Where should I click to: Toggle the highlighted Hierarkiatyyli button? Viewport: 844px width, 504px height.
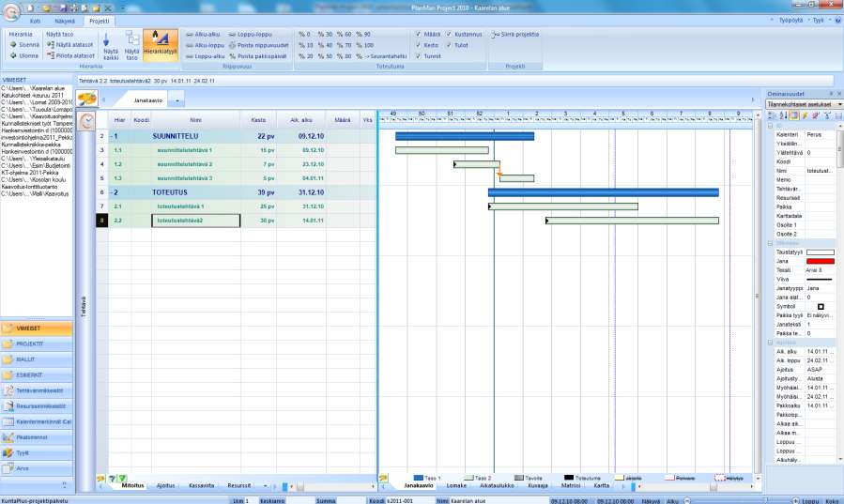coord(161,45)
